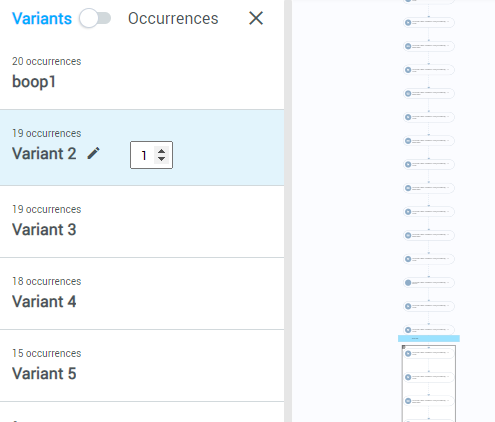Select the boop1 variant
Screen dimensions: 495x422
click(142, 73)
